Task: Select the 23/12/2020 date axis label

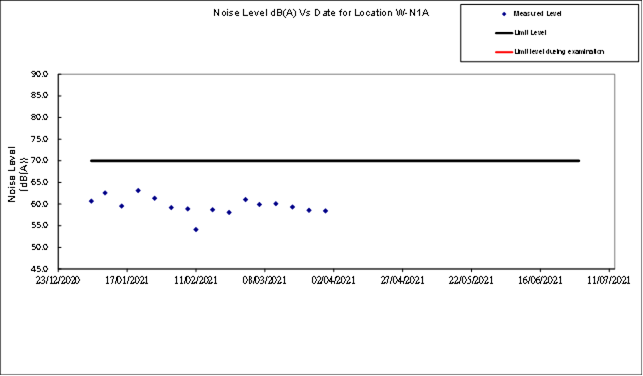Action: tap(59, 280)
